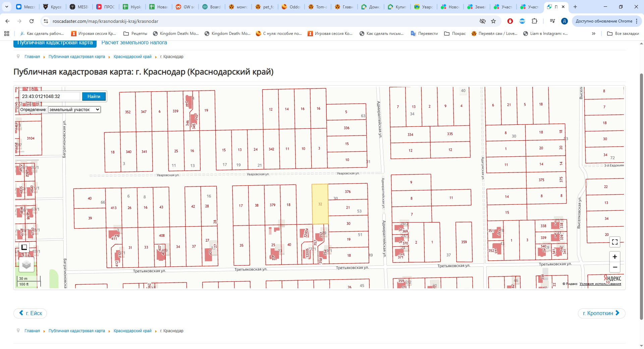
Task: Expand the cadastral map to fullscreen
Action: (x=614, y=242)
